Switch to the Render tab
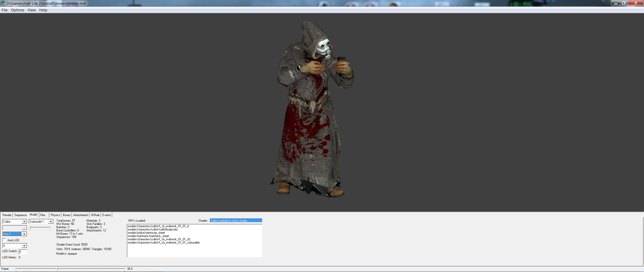 tap(7, 215)
